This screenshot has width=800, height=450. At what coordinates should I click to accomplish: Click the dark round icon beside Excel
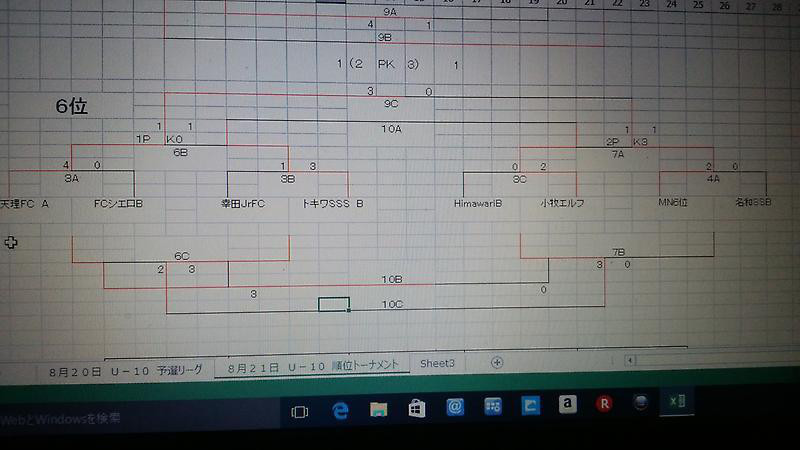(x=640, y=402)
